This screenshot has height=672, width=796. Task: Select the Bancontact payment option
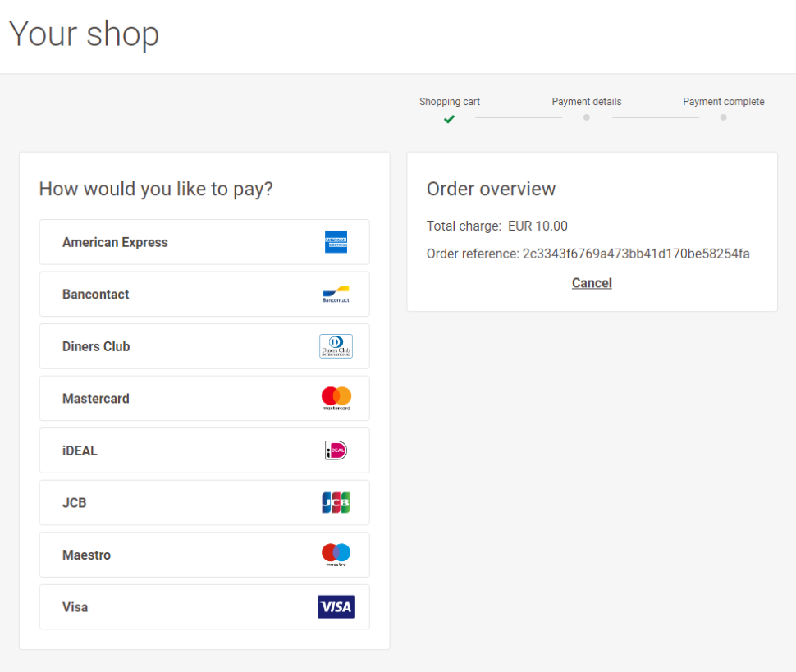96,295
